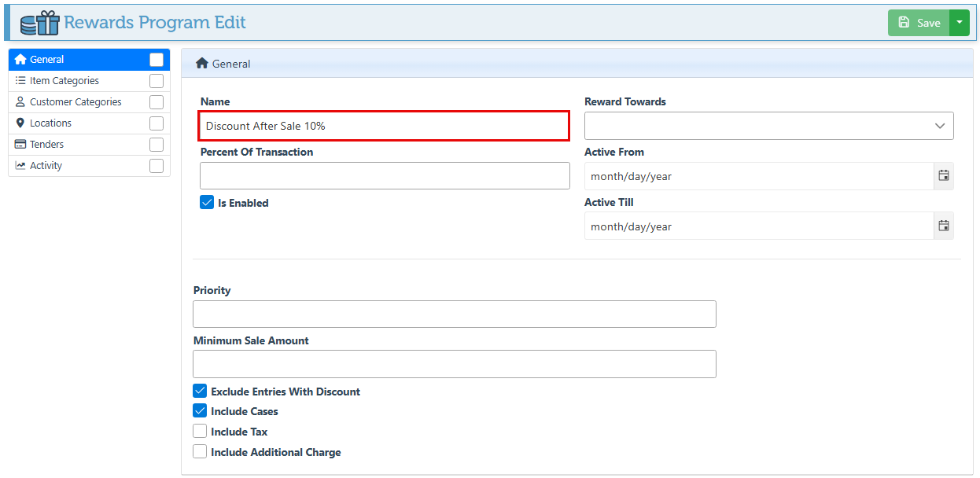Click the Percent Of Transaction field

click(x=385, y=176)
